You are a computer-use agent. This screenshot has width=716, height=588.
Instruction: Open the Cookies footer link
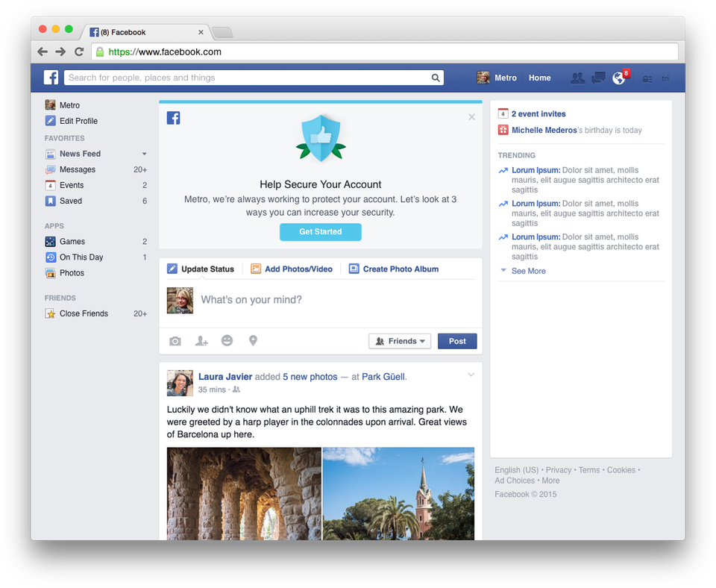[x=621, y=469]
